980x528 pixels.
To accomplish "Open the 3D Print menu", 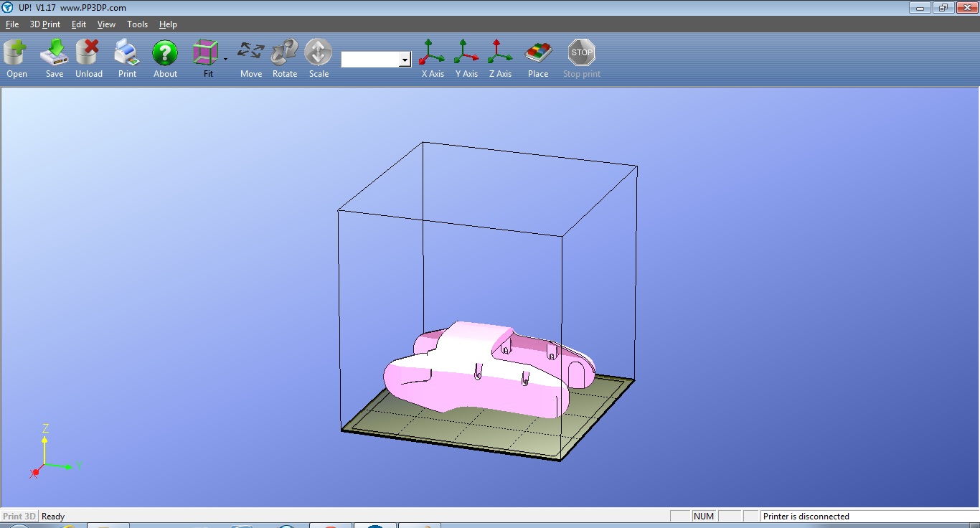I will tap(44, 24).
